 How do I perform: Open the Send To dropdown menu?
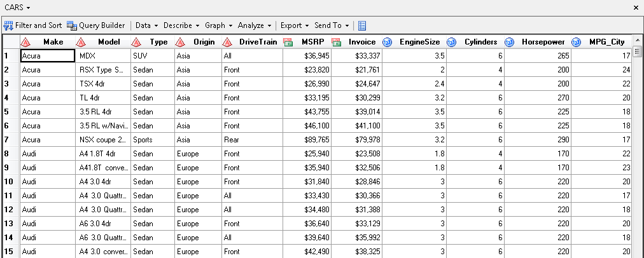coord(332,25)
